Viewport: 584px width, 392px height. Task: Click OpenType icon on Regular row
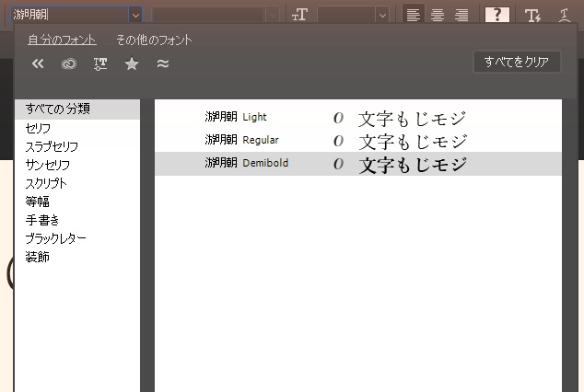click(x=338, y=141)
